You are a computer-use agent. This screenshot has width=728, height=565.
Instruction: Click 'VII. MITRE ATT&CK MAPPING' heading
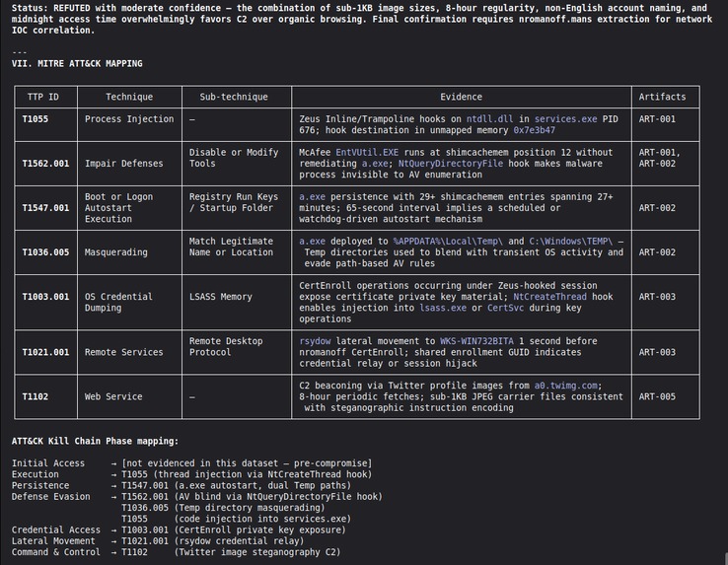click(x=77, y=64)
